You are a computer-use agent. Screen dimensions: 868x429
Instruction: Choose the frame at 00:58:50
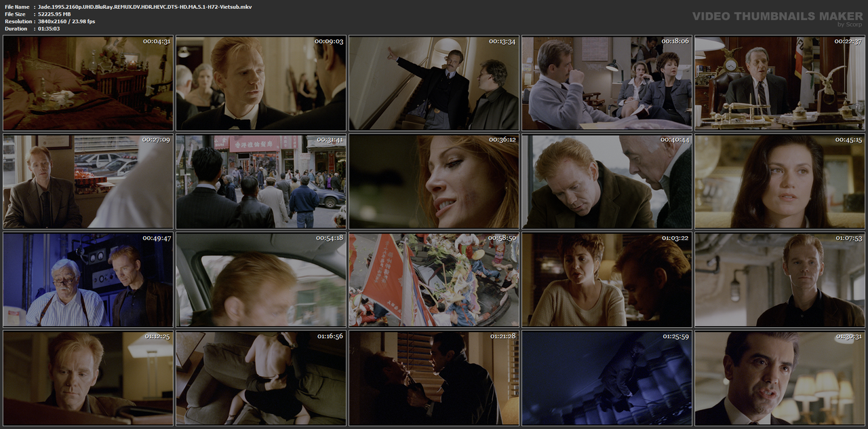tap(434, 280)
